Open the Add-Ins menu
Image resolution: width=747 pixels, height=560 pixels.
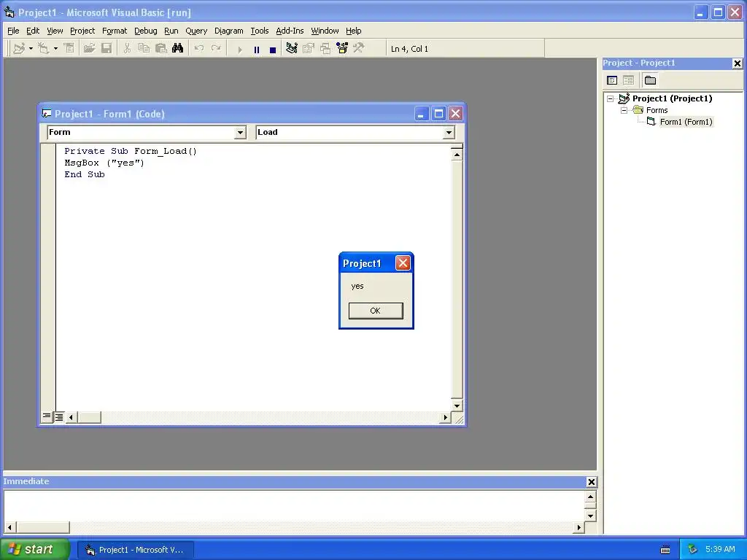coord(290,31)
